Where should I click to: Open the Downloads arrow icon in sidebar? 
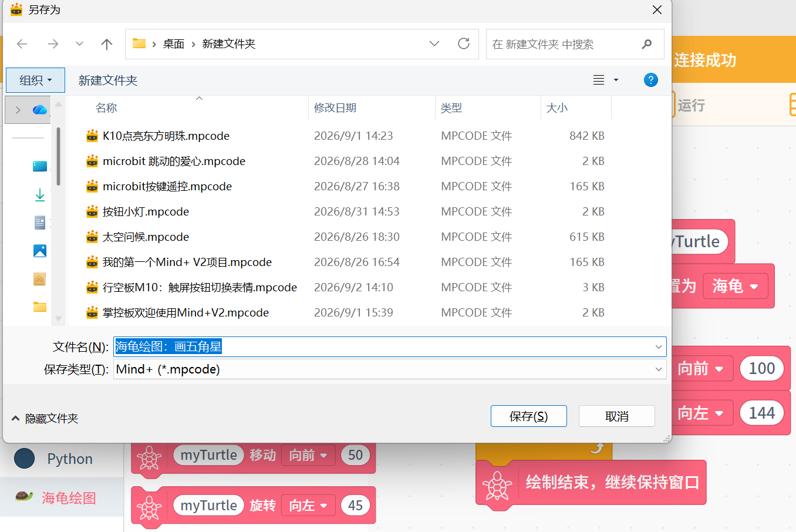40,195
